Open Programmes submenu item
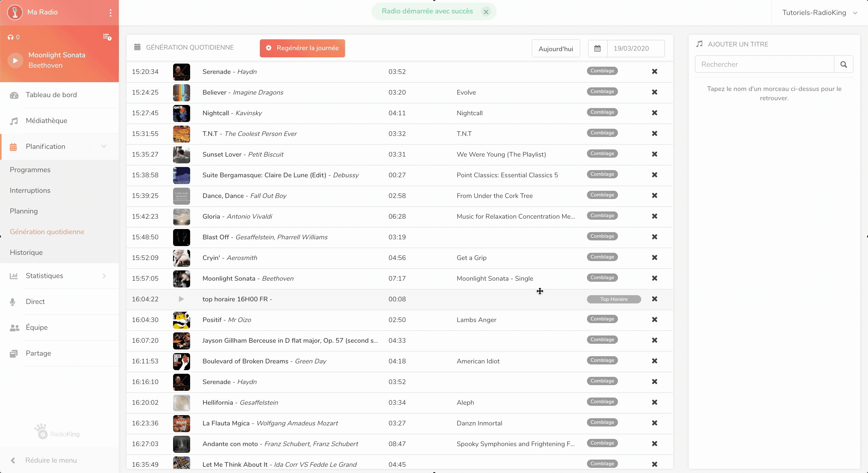 [30, 170]
